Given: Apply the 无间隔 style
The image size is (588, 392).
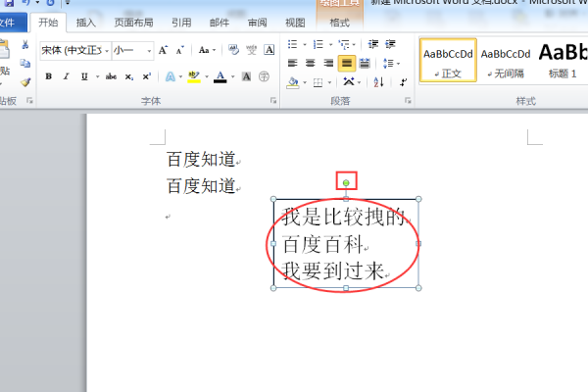Looking at the screenshot, I should [506, 60].
